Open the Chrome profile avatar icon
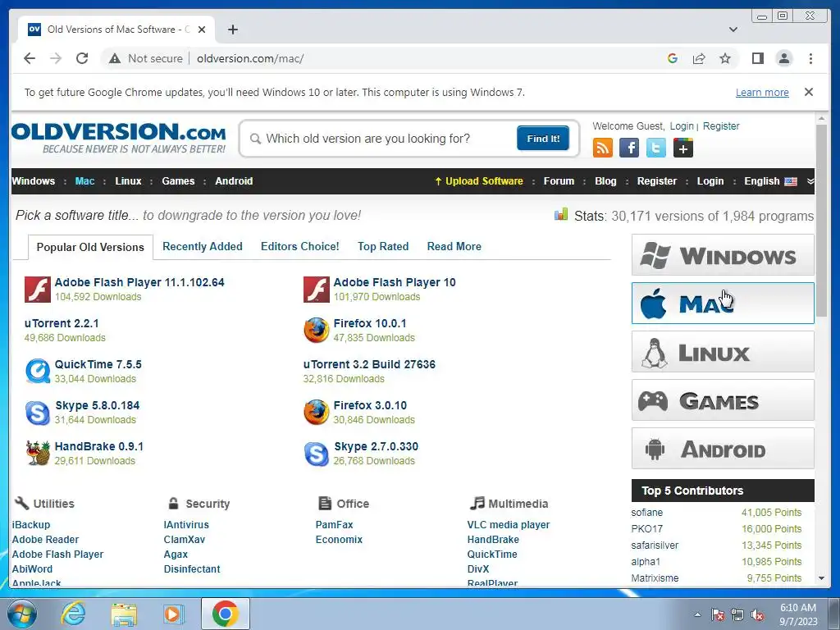Screen dimensions: 840x630 pyautogui.click(x=784, y=58)
